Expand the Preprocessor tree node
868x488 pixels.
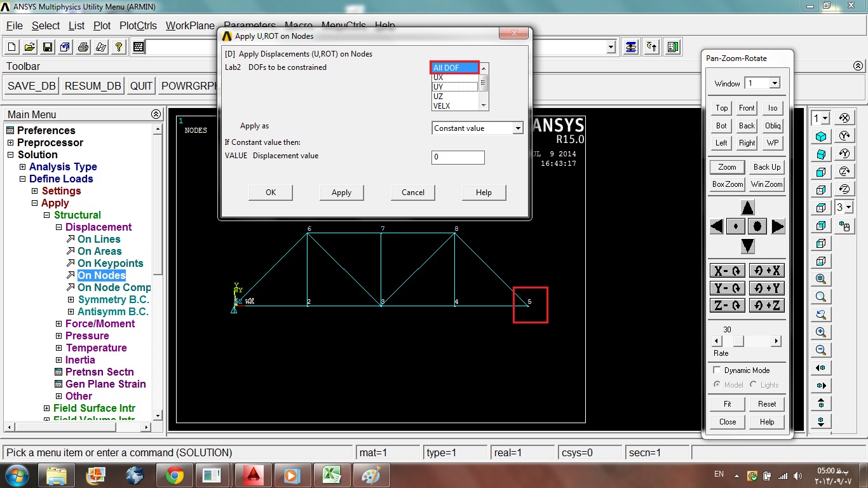[x=10, y=143]
